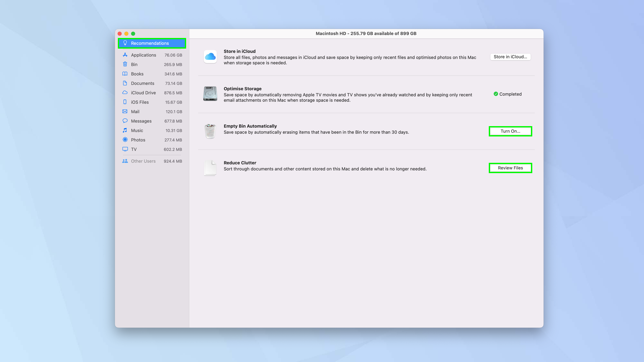Switch to the Music category
Image resolution: width=644 pixels, height=362 pixels.
tap(152, 130)
